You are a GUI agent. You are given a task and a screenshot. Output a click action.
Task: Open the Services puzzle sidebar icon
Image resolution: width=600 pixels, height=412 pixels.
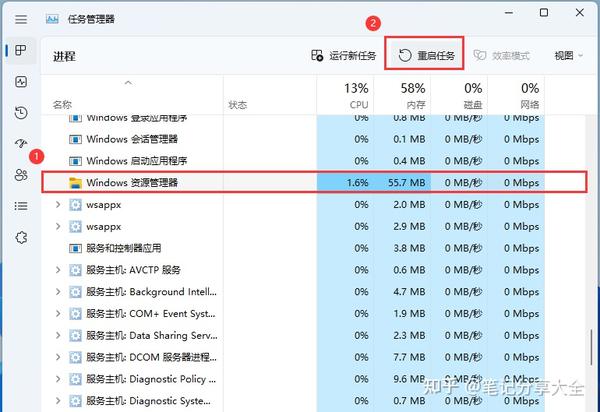tap(21, 238)
